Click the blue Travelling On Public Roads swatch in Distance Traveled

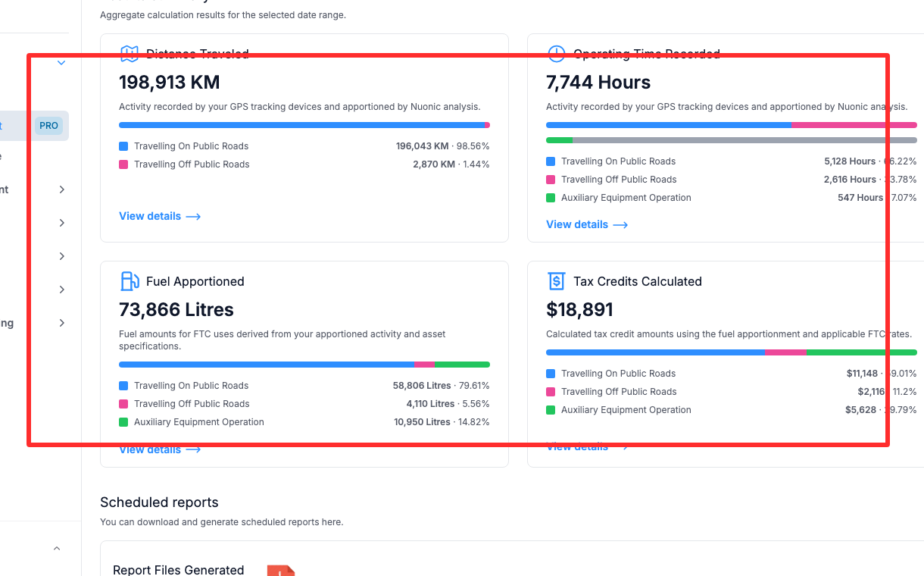[123, 146]
